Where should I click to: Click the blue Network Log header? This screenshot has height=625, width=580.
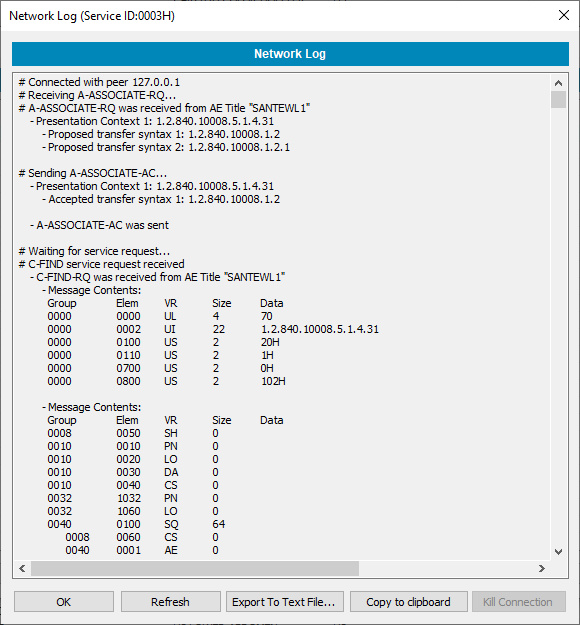290,54
